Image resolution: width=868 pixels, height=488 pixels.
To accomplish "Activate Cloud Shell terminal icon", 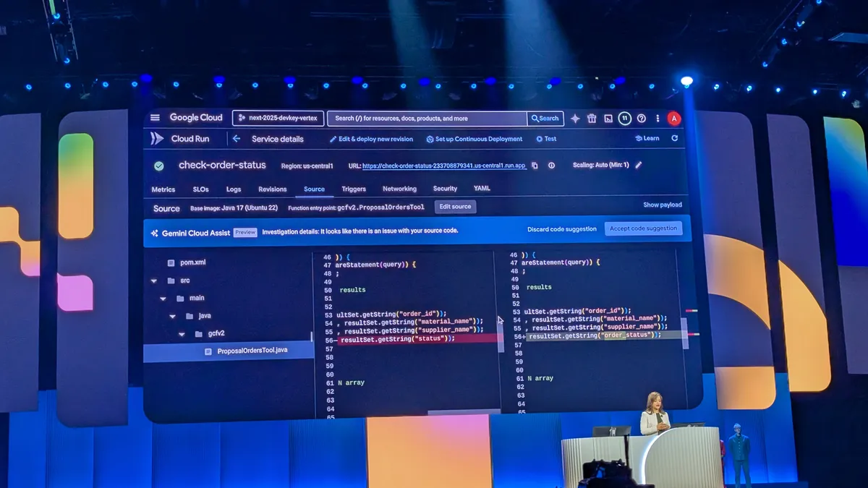I will tap(608, 119).
